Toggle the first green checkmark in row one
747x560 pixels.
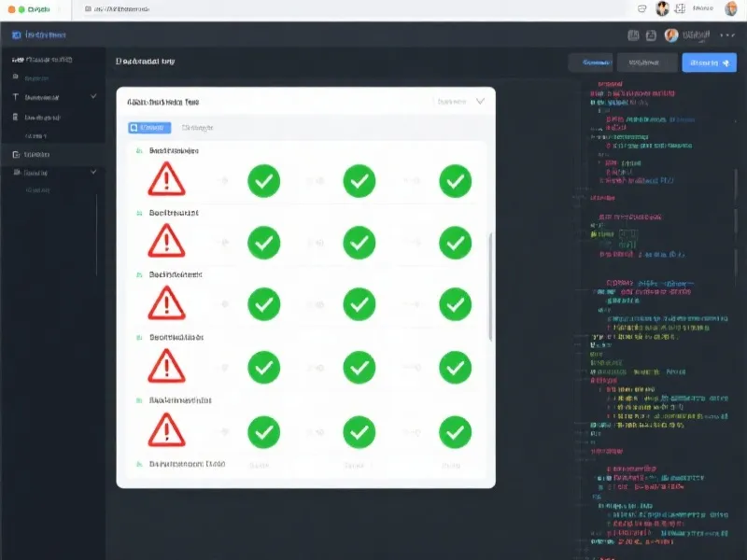[264, 180]
